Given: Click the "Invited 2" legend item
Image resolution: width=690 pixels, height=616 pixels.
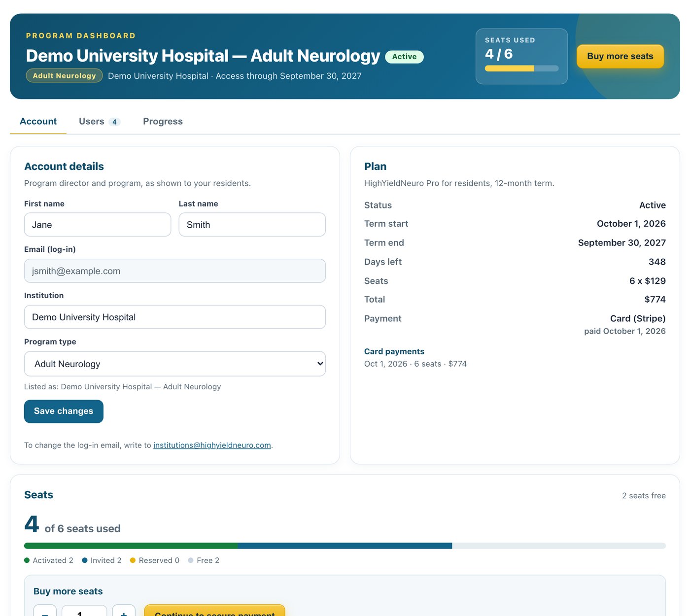Looking at the screenshot, I should point(102,560).
